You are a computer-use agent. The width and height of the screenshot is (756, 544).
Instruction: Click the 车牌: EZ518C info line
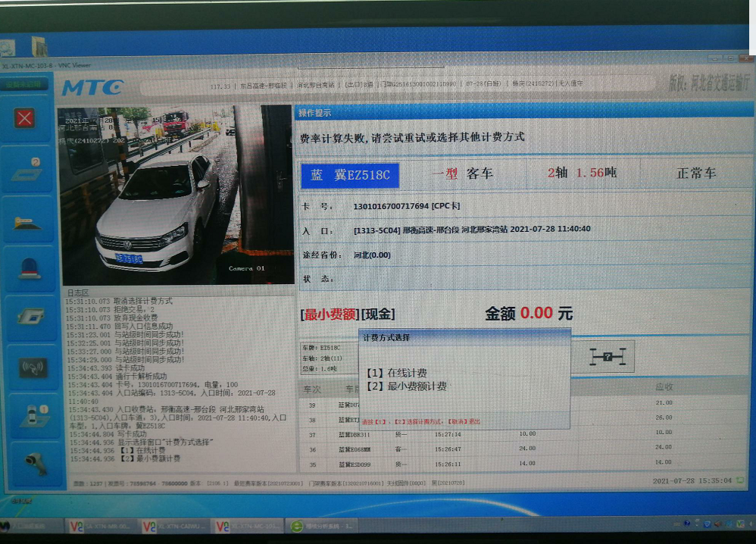(321, 348)
